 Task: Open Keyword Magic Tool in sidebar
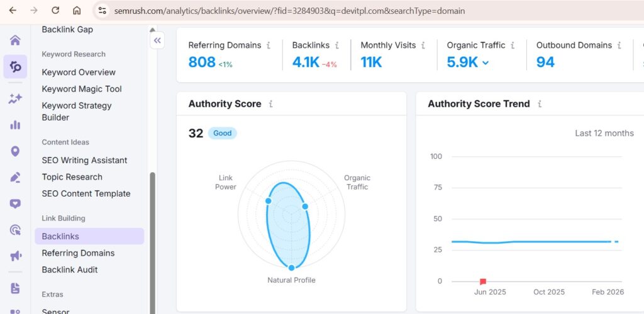[x=82, y=89]
